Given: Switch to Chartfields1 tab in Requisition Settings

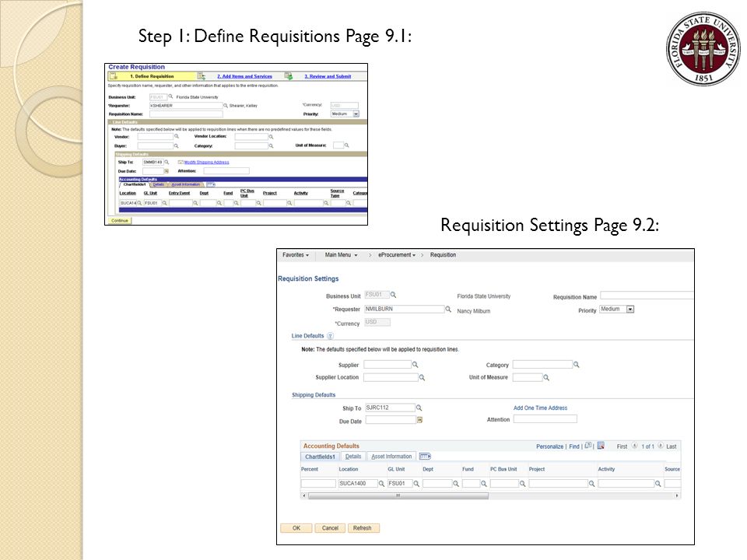Looking at the screenshot, I should [320, 457].
